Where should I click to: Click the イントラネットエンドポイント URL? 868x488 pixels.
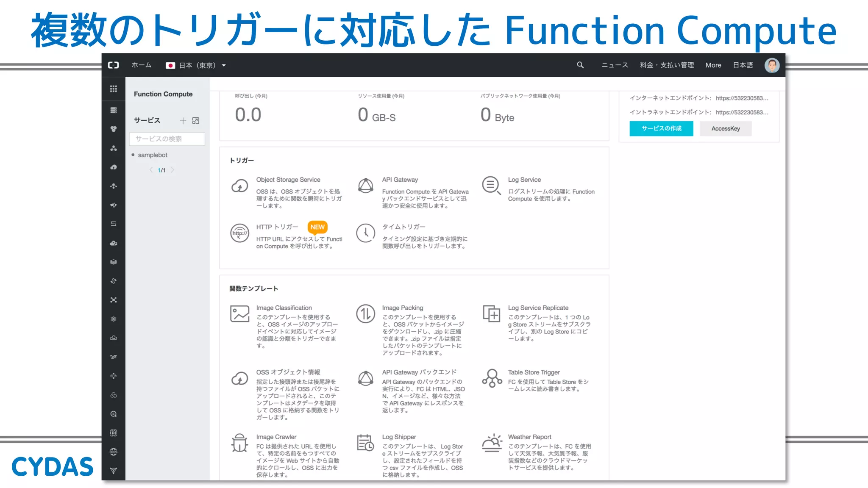click(x=742, y=112)
